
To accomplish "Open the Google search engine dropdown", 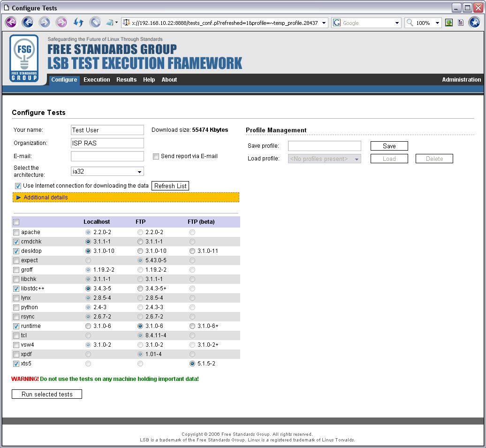I will click(x=397, y=23).
